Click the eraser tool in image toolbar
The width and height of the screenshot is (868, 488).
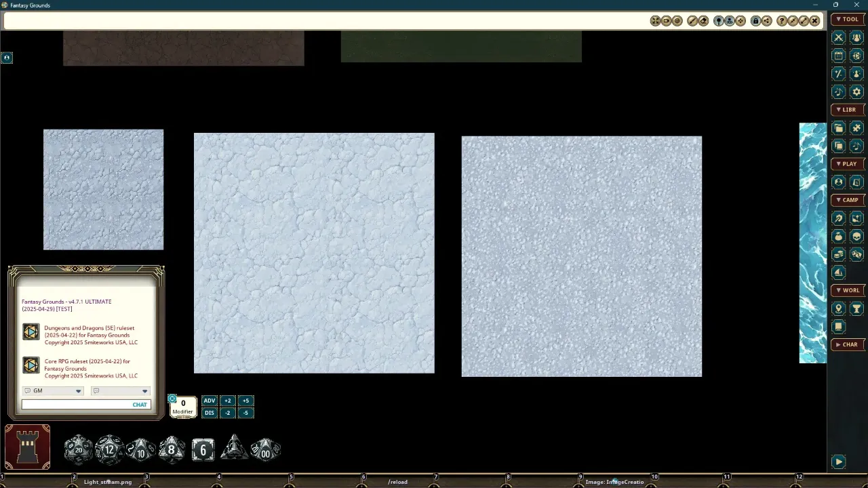tap(703, 21)
